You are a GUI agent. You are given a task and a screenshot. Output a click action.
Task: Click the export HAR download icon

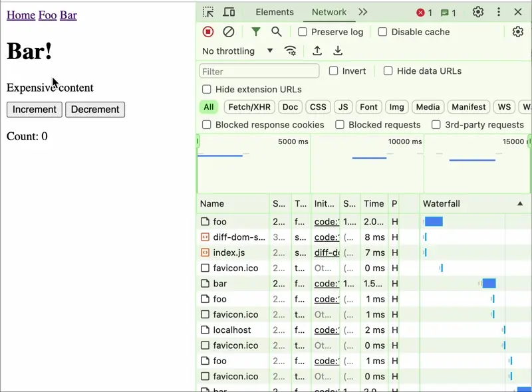pyautogui.click(x=338, y=51)
